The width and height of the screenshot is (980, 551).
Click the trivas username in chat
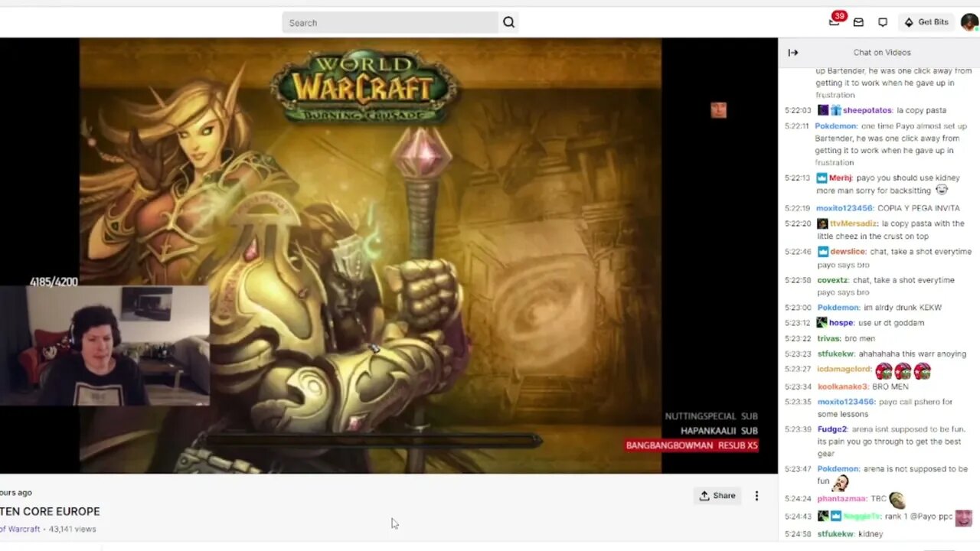pyautogui.click(x=828, y=338)
